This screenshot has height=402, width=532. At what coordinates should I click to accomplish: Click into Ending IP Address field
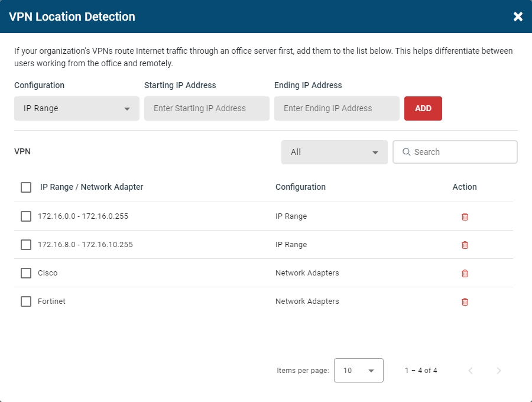(x=336, y=109)
